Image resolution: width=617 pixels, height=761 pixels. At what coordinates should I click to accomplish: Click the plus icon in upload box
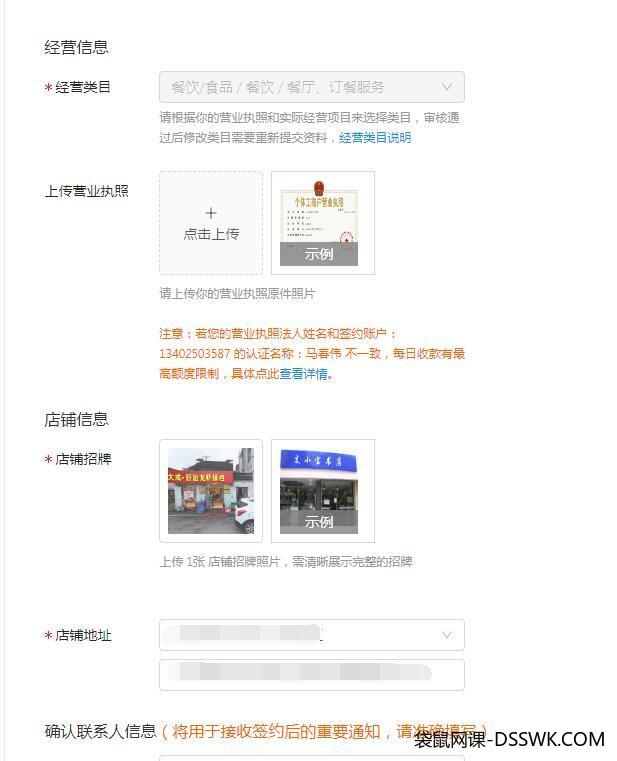click(x=211, y=213)
